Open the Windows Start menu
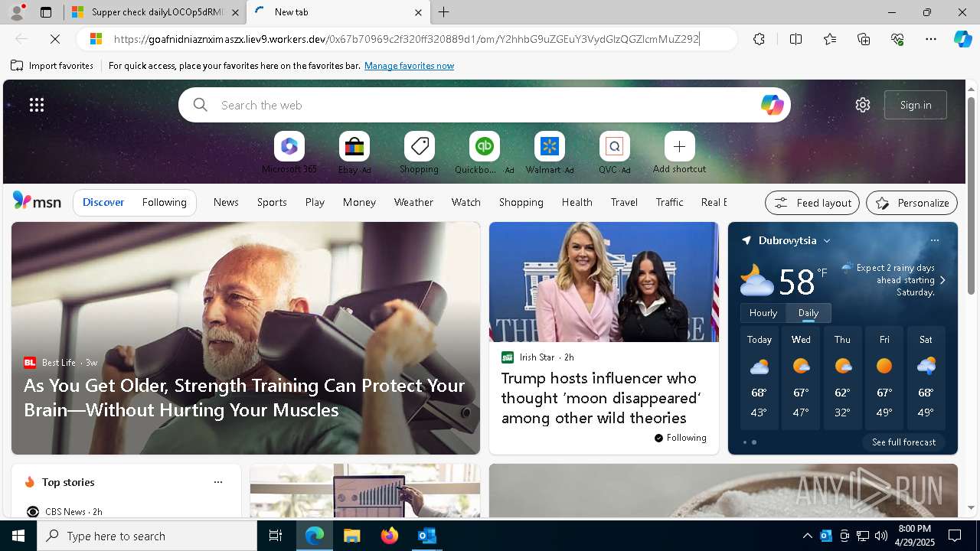Viewport: 980px width, 551px height. click(x=18, y=536)
